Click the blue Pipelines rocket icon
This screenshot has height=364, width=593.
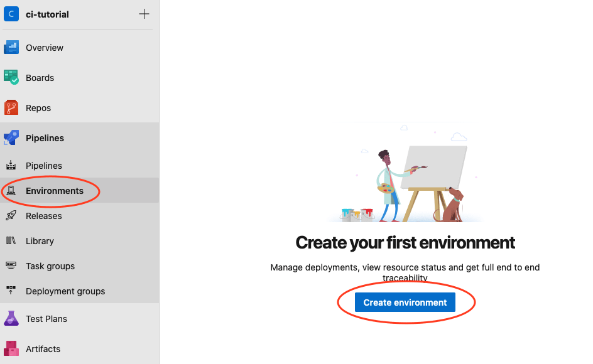[11, 137]
